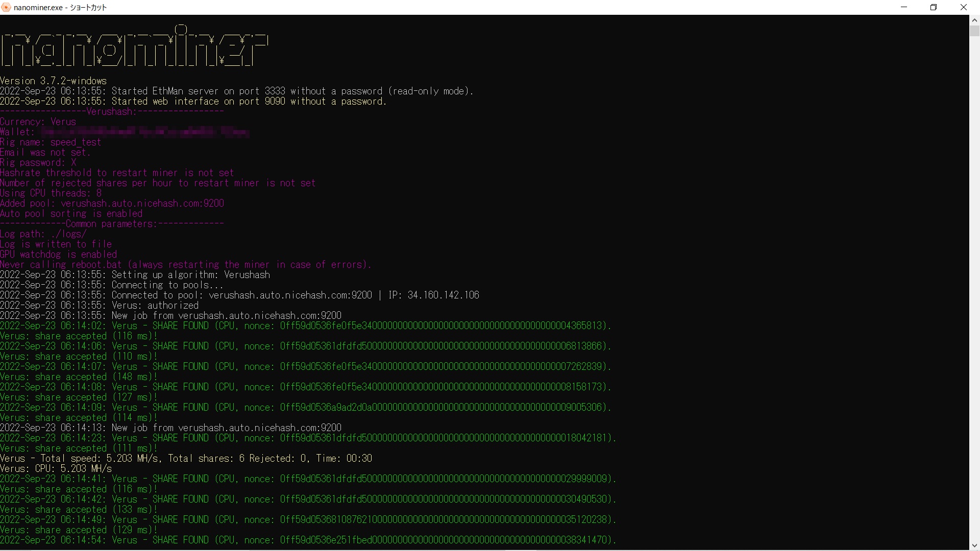Click the 'Rig name: speed_test' line
Viewport: 980px width, 551px height.
[51, 142]
